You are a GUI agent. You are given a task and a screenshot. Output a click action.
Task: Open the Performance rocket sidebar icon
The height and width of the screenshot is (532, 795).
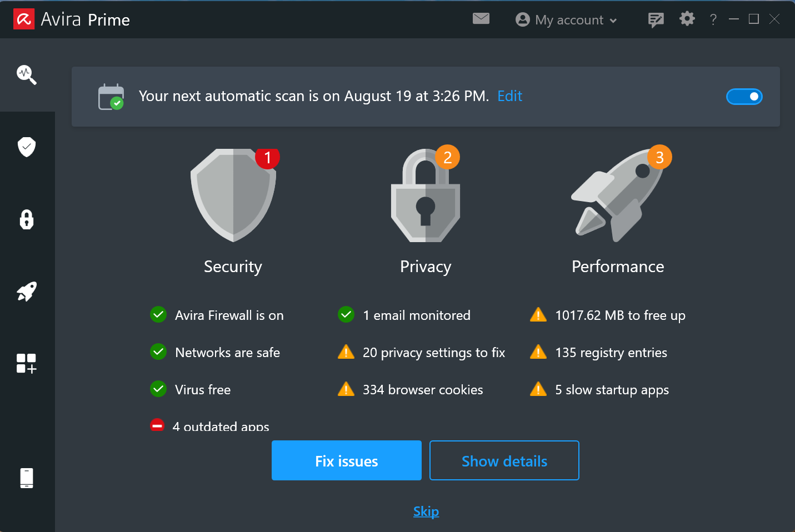[27, 292]
